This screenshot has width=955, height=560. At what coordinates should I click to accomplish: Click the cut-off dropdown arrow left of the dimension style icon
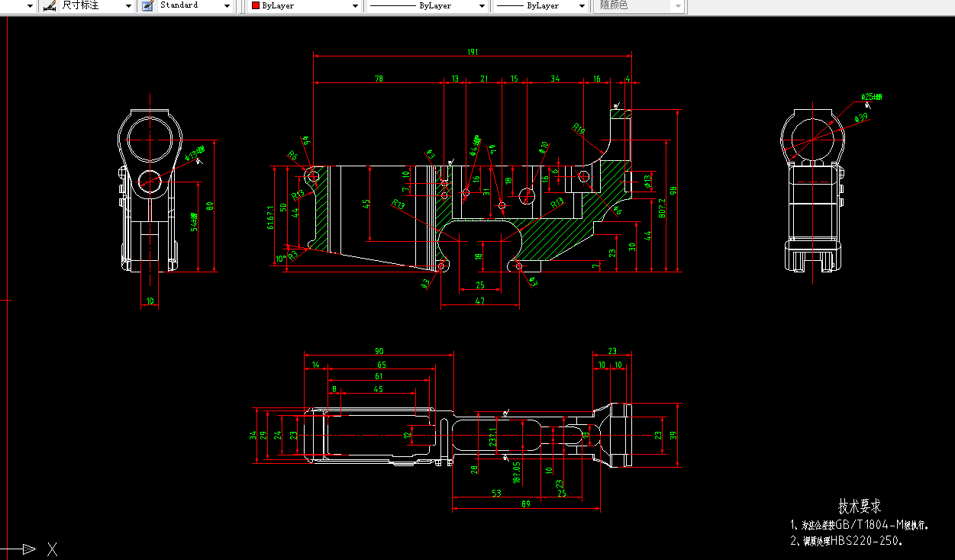(x=30, y=6)
